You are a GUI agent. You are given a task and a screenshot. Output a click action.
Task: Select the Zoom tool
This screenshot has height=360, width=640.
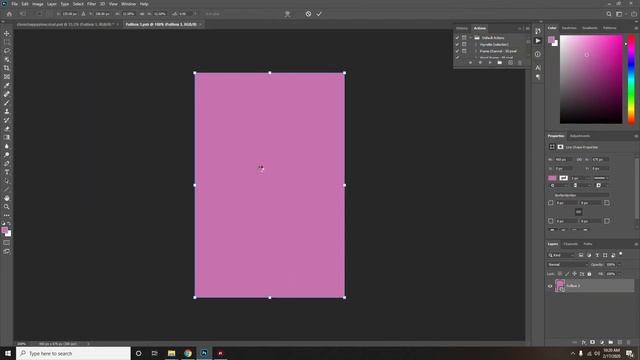pyautogui.click(x=7, y=207)
